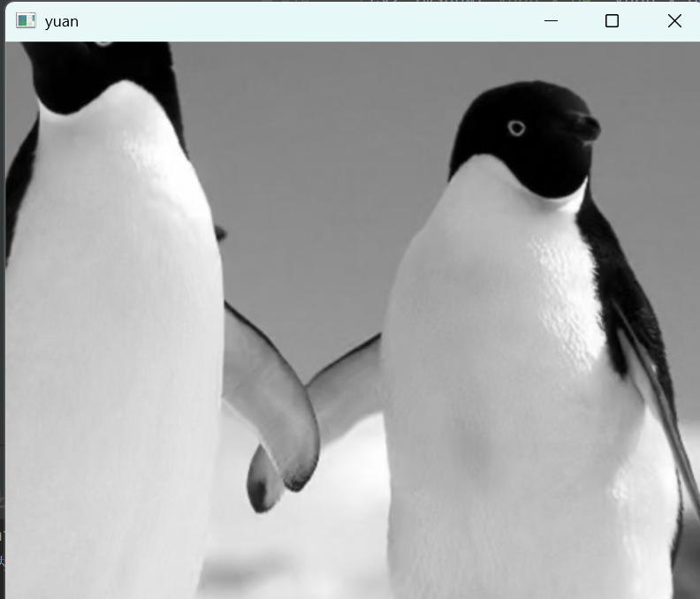Minimize the yuan window
The image size is (700, 599).
[551, 21]
